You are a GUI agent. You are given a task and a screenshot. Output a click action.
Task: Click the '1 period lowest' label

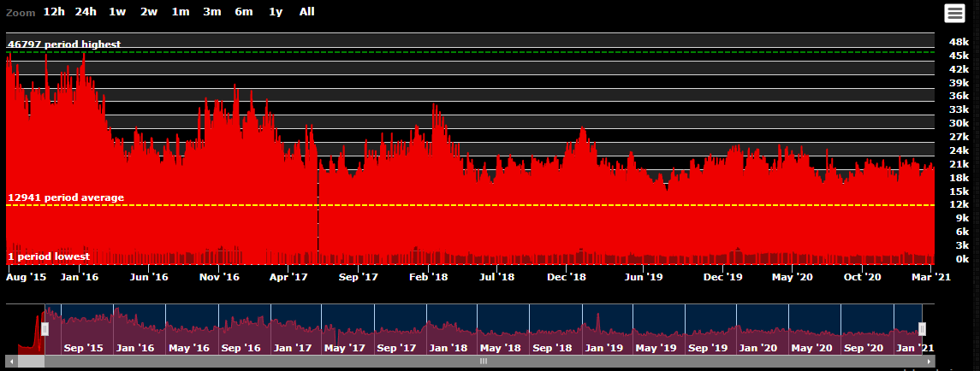point(49,256)
